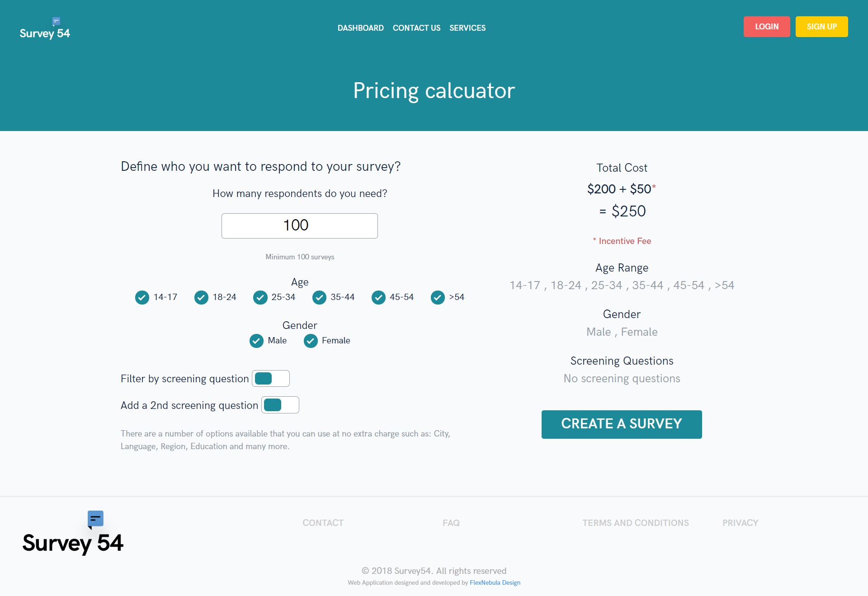Toggle Filter by screening question switch

point(271,379)
